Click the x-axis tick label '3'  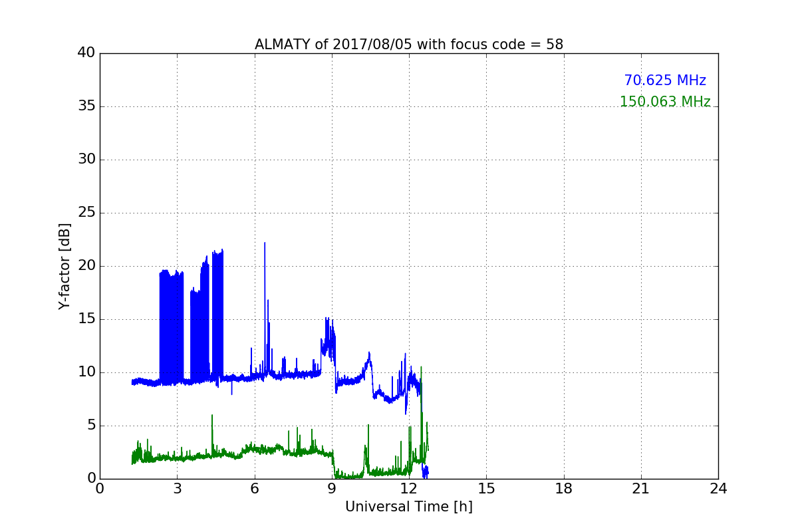177,489
